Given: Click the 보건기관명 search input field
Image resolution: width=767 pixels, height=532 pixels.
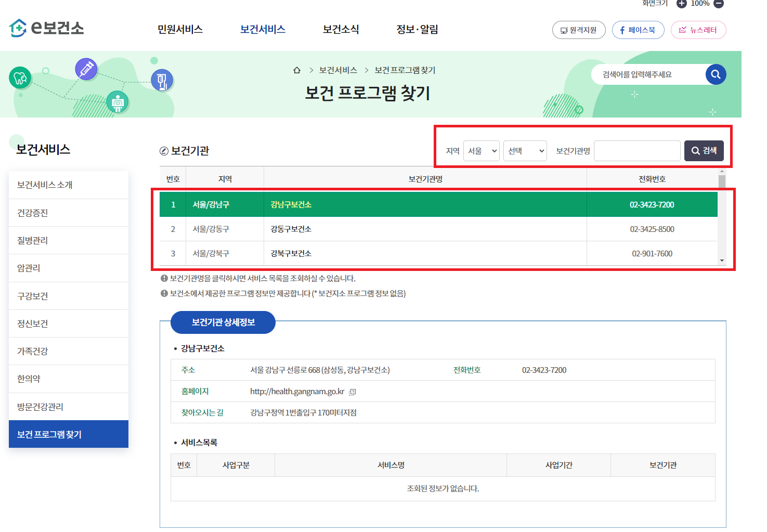Looking at the screenshot, I should [x=636, y=151].
